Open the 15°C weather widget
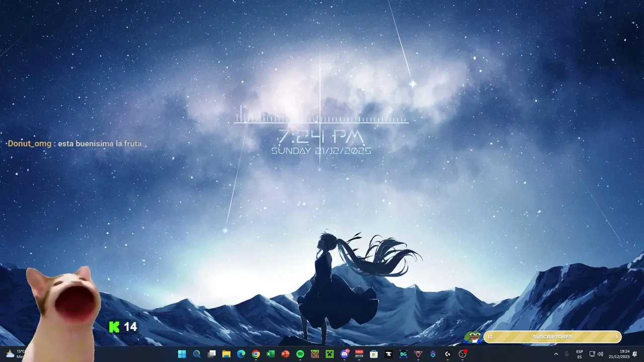This screenshot has width=644, height=362. point(15,354)
